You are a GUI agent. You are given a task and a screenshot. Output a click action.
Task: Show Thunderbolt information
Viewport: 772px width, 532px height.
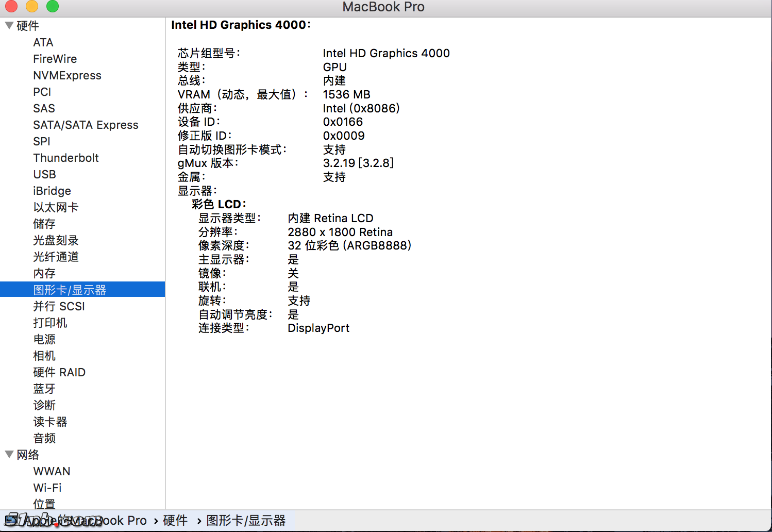point(66,158)
